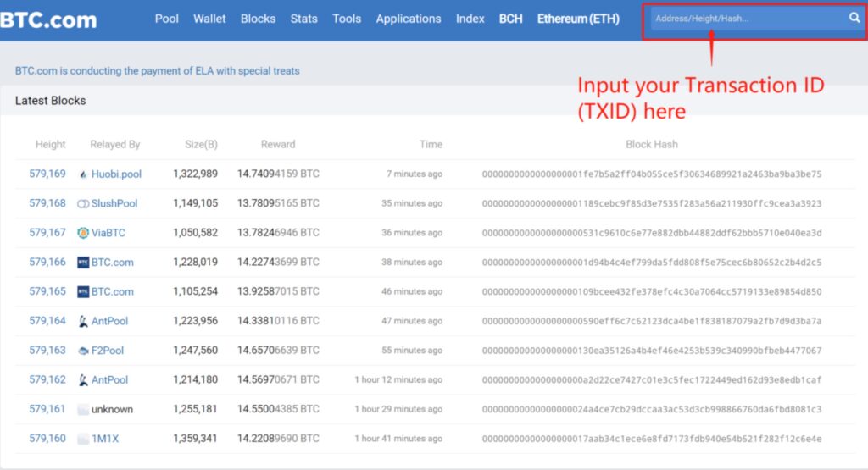
Task: Open block height 579,167
Action: point(47,232)
